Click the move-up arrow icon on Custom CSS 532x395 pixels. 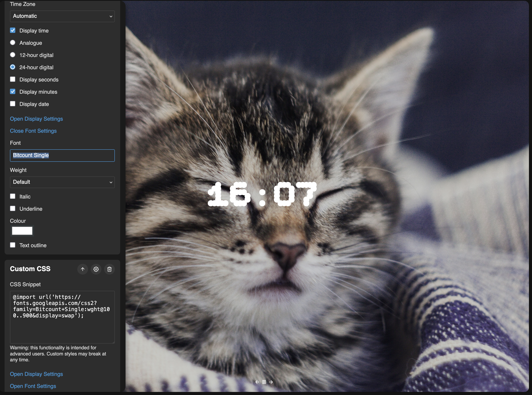click(x=82, y=269)
